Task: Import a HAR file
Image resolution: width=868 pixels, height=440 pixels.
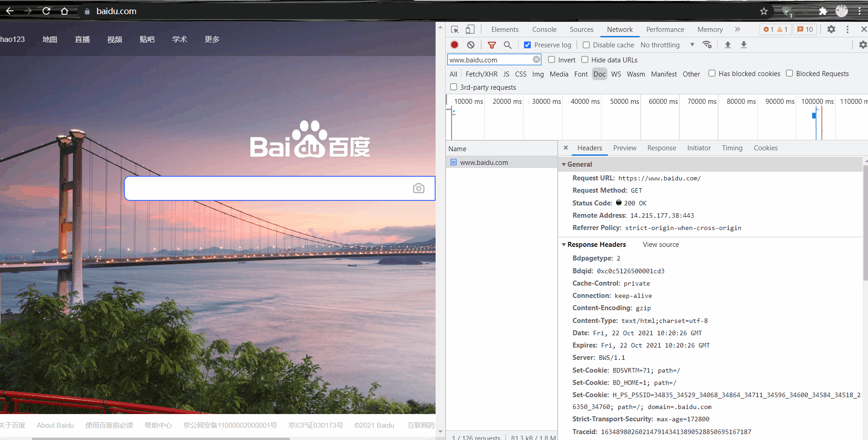Action: pos(728,45)
